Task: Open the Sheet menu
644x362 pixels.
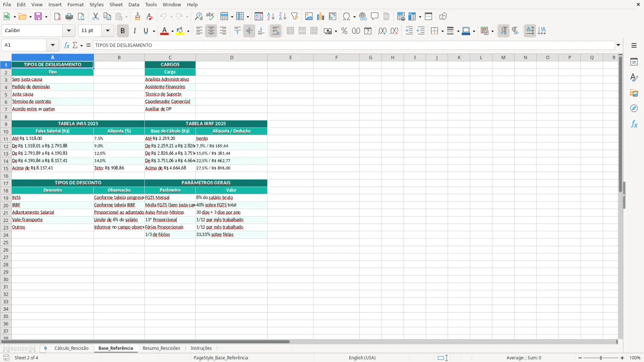Action: 116,4
